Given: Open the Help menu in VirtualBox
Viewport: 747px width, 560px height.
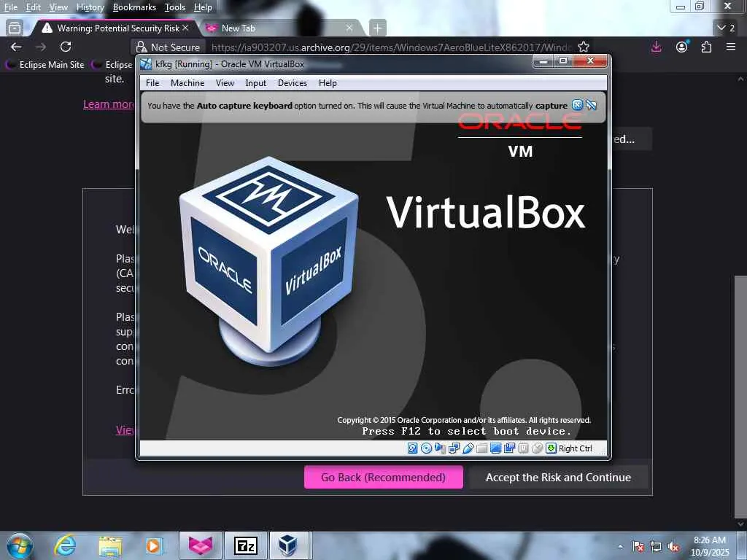Looking at the screenshot, I should click(328, 83).
